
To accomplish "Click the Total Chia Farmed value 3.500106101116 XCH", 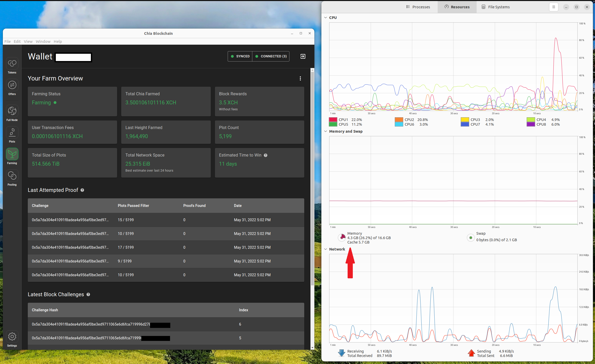I will (151, 103).
